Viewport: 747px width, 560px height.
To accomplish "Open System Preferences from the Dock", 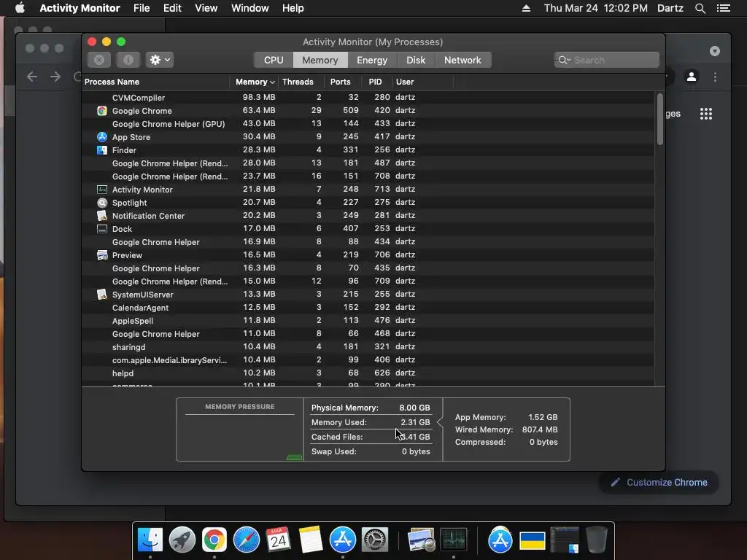I will (x=375, y=540).
